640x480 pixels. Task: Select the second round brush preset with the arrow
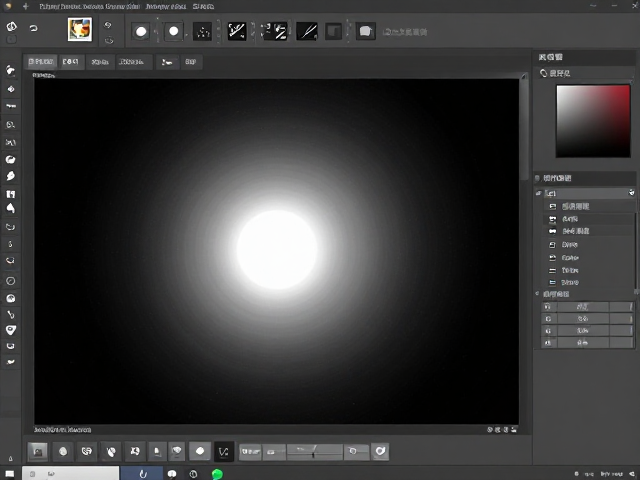tap(173, 31)
